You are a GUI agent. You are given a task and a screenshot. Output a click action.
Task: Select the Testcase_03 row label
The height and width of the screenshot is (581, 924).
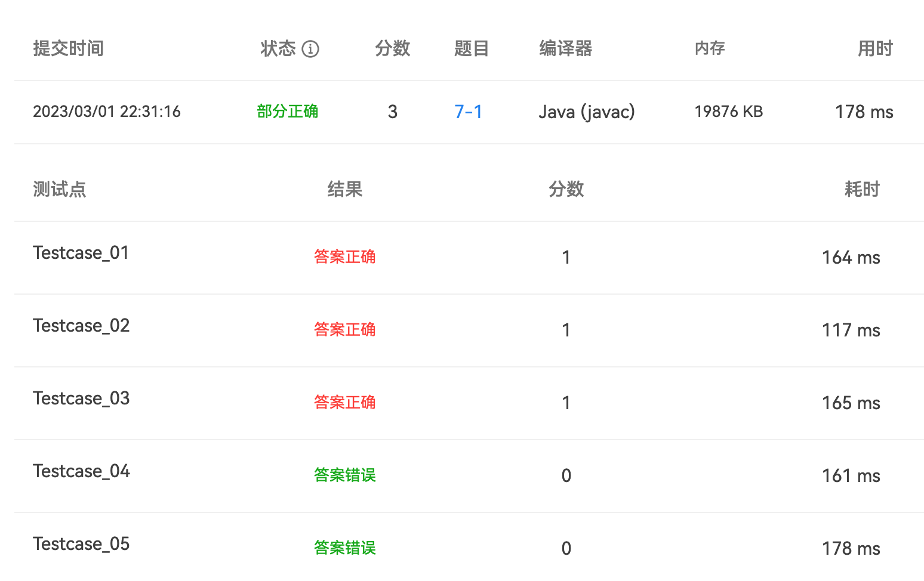(x=81, y=398)
